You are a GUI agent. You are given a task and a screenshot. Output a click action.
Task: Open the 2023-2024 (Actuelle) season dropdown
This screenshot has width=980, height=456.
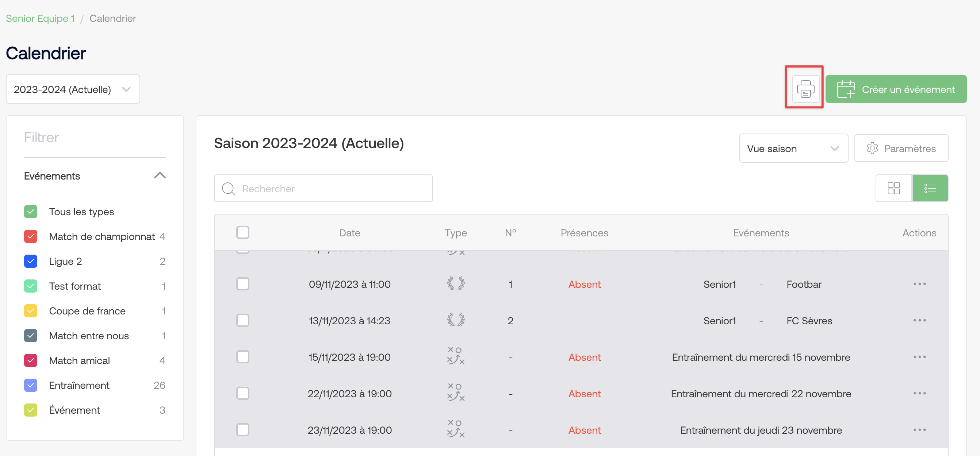73,89
